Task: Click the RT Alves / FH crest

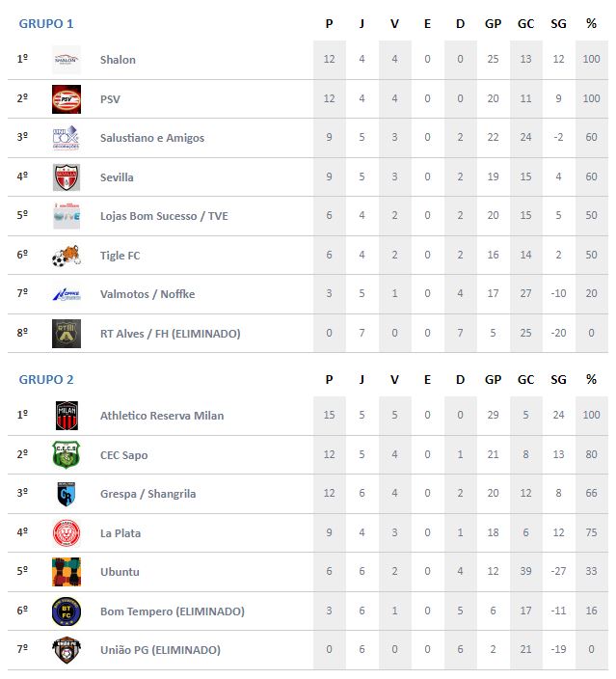Action: coord(67,334)
